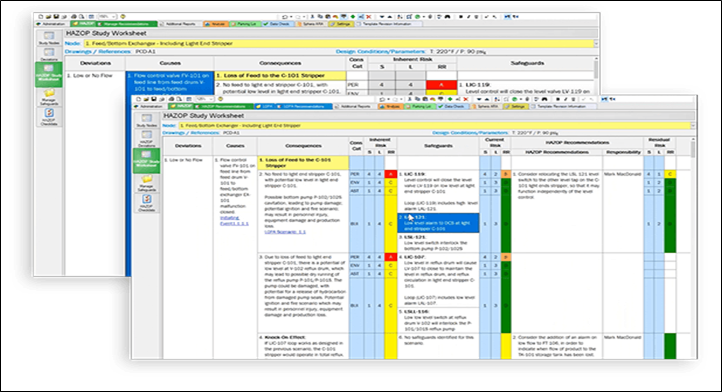Open LOPA Scenario 1.1 link

click(285, 232)
